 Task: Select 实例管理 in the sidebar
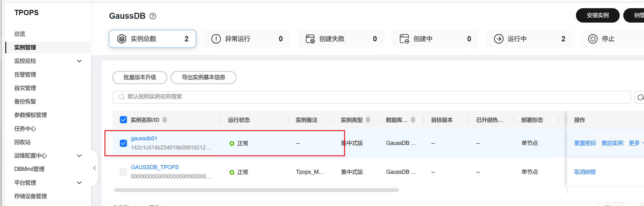tap(47, 47)
